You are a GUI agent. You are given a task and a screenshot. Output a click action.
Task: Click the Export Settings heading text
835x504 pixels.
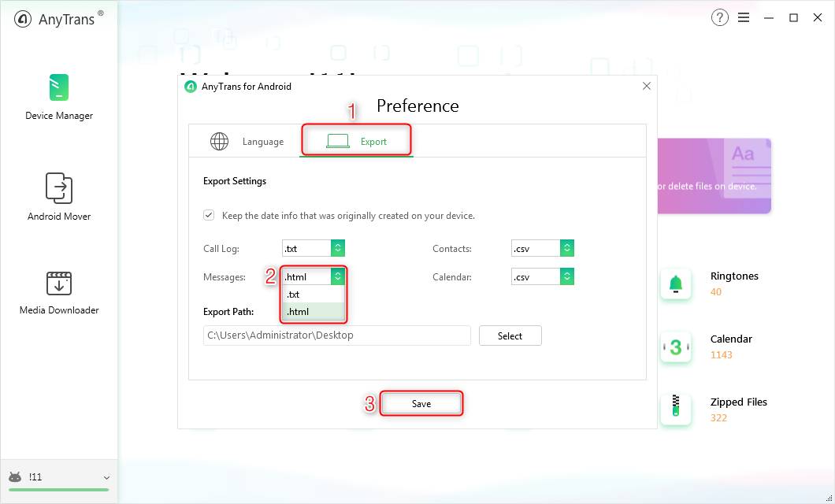(235, 181)
